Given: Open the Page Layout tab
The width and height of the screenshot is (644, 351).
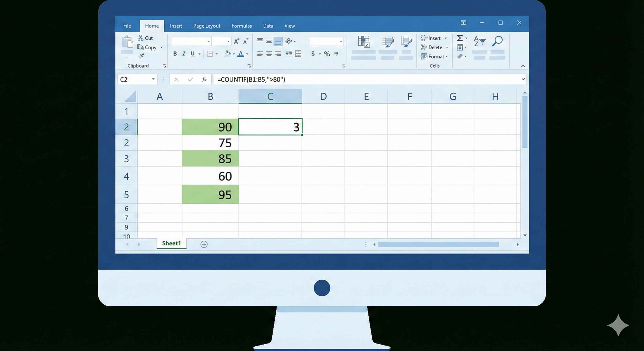Looking at the screenshot, I should coord(207,26).
